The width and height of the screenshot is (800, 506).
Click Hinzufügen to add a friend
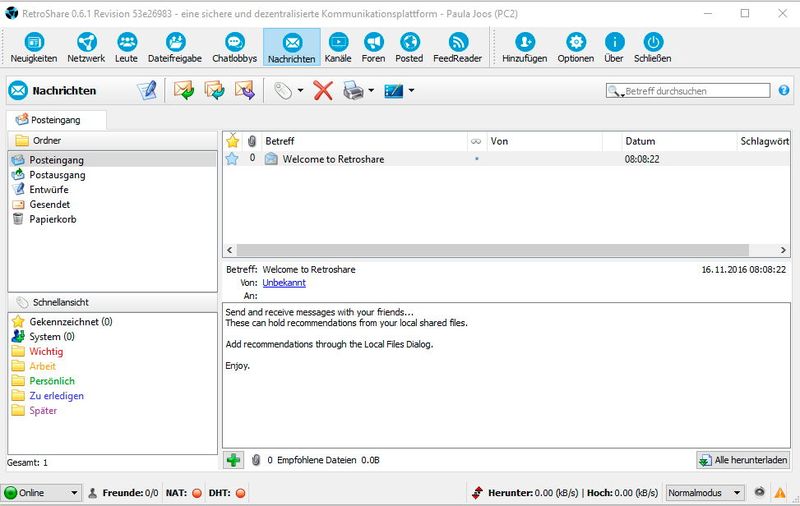tap(524, 47)
